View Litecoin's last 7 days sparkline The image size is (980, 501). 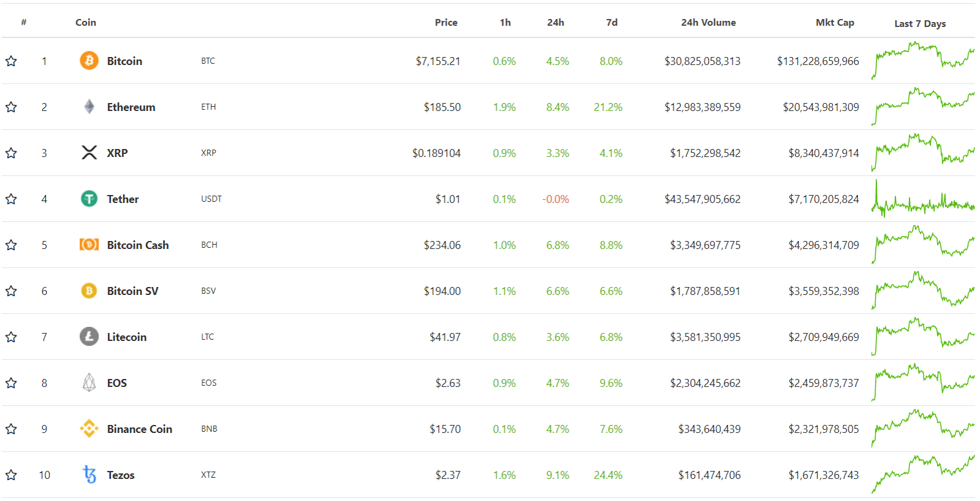tap(923, 337)
